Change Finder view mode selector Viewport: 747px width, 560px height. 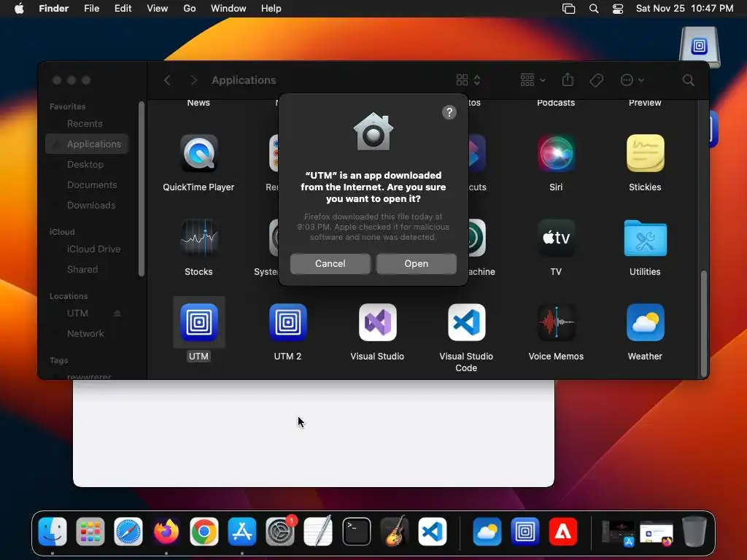(468, 80)
